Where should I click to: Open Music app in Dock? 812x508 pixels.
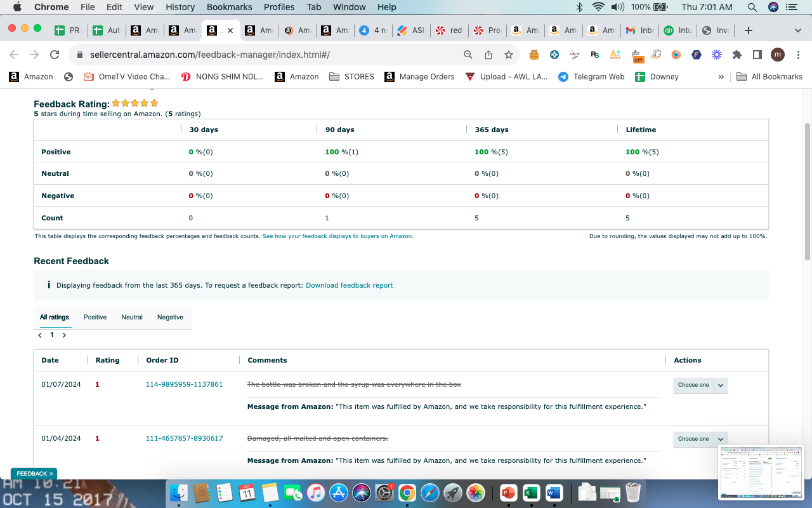pos(316,492)
